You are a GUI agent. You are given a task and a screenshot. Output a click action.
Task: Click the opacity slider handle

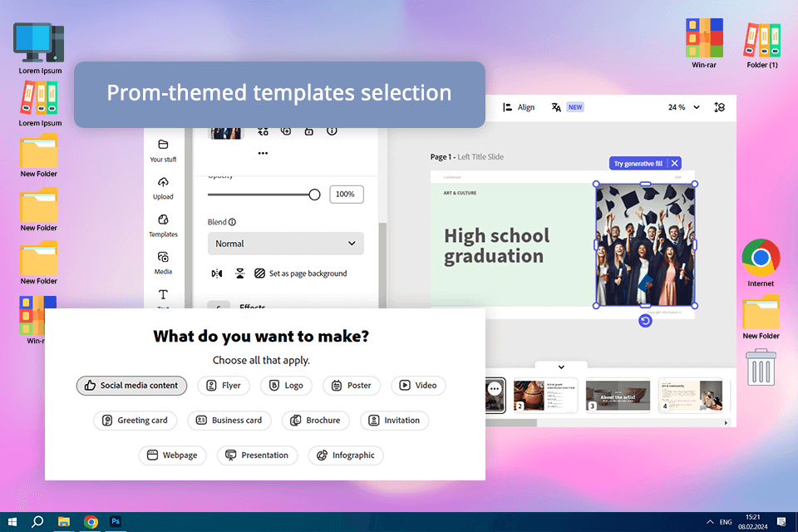(x=314, y=195)
